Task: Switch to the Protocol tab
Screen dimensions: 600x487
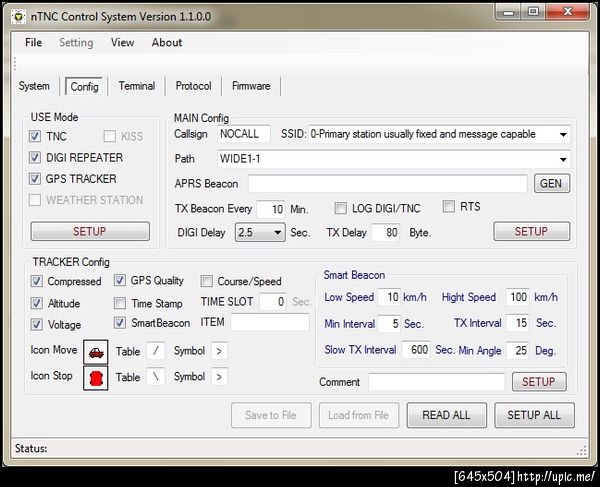Action: (x=193, y=86)
